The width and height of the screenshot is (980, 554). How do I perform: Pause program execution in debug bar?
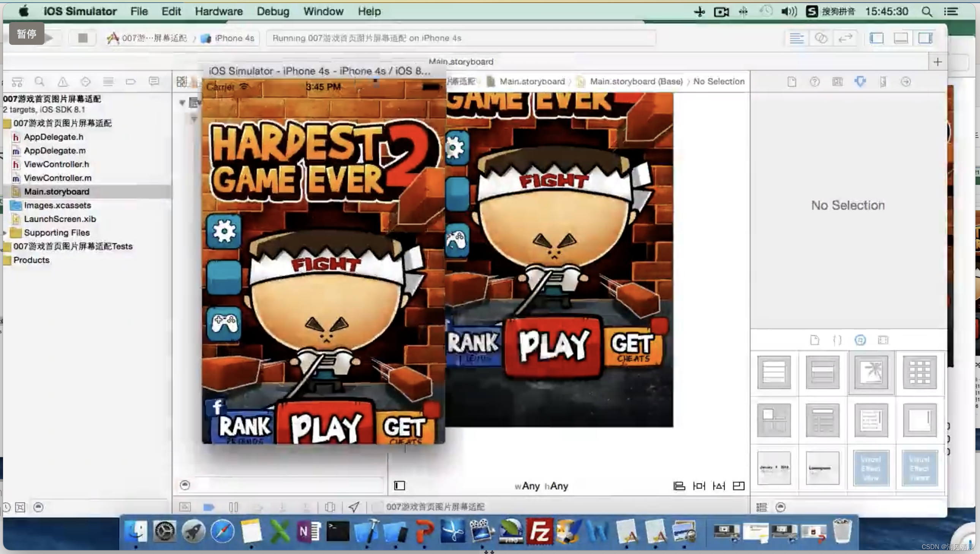[234, 507]
